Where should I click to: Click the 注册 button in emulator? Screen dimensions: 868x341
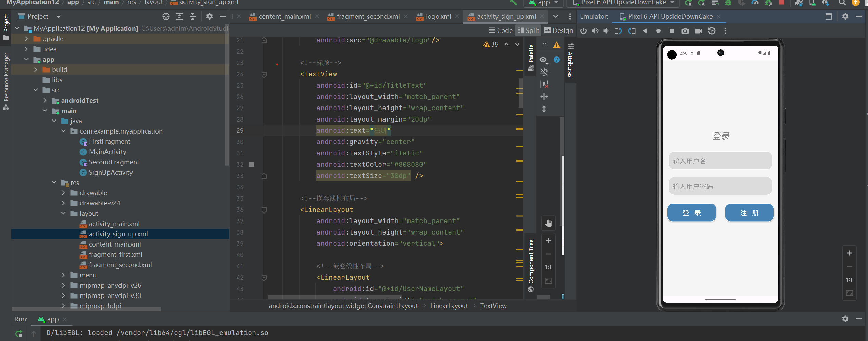pos(749,213)
